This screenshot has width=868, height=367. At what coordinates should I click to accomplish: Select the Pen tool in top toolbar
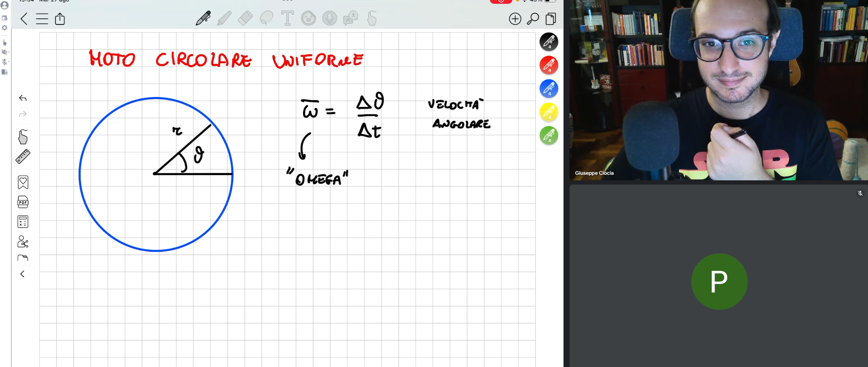tap(203, 18)
